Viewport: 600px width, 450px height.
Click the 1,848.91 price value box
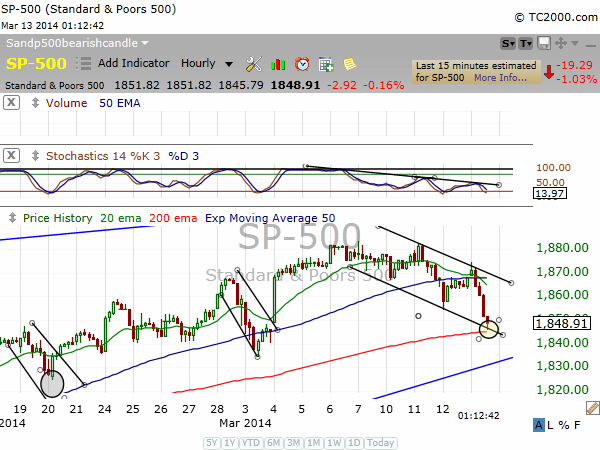tap(561, 323)
